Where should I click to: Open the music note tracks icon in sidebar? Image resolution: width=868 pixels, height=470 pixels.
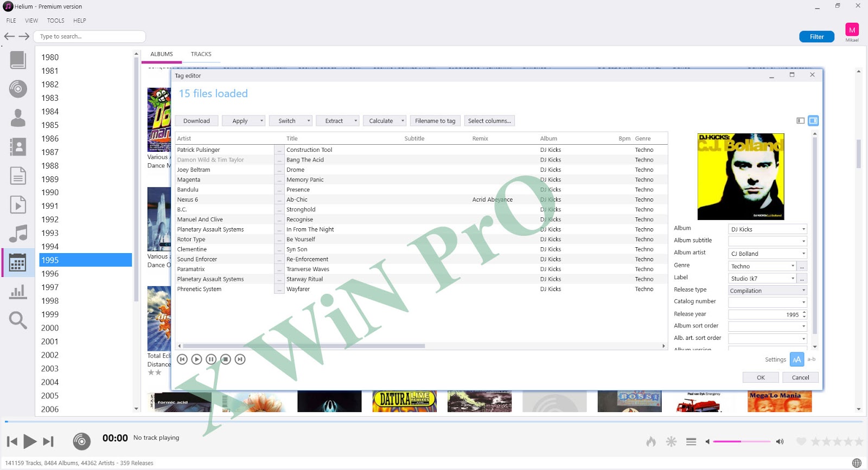click(18, 234)
